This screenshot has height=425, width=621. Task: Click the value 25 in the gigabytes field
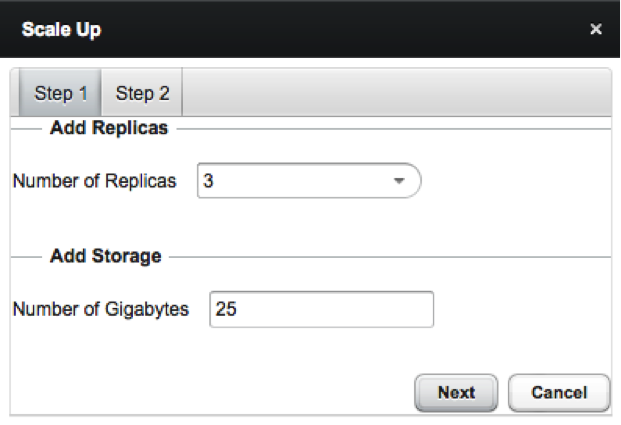tap(226, 310)
